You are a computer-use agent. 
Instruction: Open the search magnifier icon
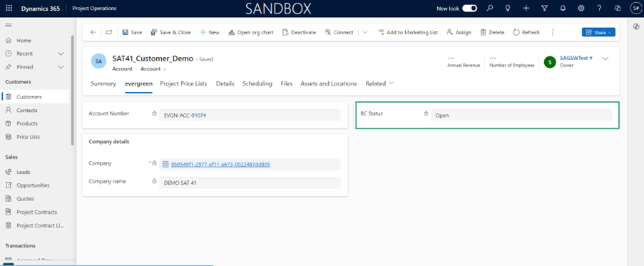[x=489, y=9]
